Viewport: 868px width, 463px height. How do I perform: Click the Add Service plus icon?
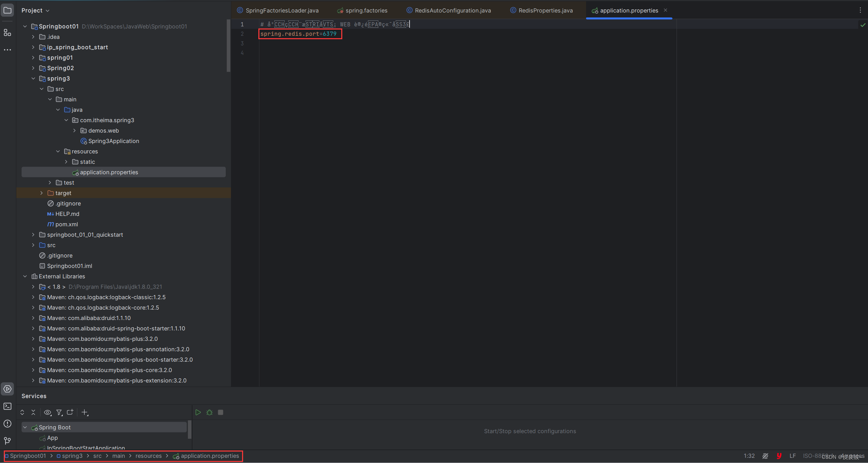click(x=85, y=412)
